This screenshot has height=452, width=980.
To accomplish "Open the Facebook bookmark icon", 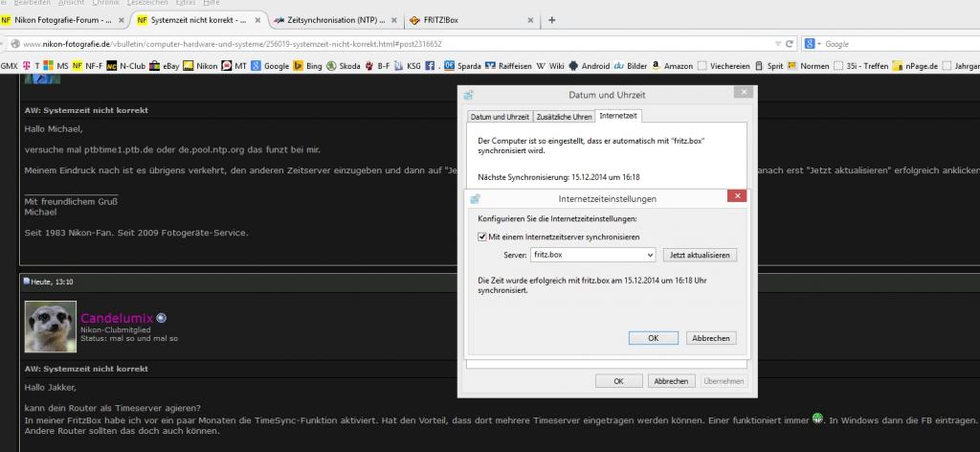I will [430, 66].
